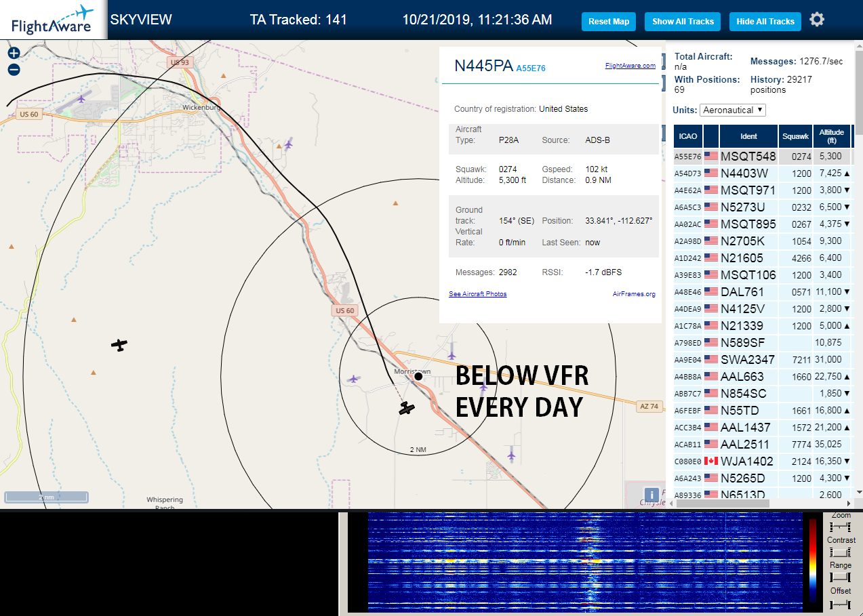863x616 pixels.
Task: Select the N2705K aircraft row
Action: click(763, 241)
